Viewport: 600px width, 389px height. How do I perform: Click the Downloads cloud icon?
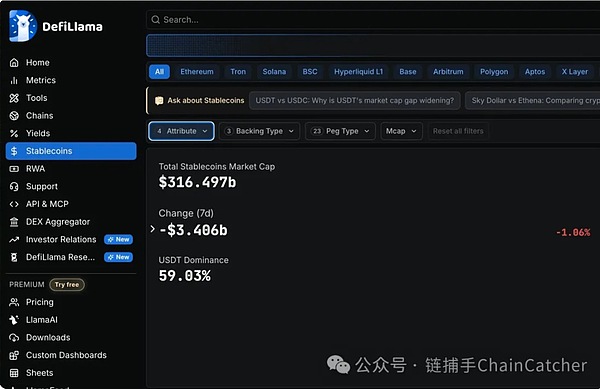(14, 337)
